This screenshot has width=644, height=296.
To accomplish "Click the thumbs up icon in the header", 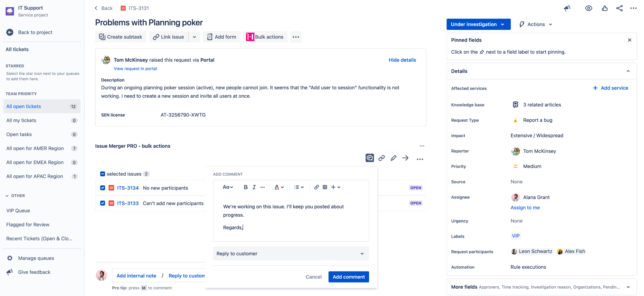I will 604,8.
